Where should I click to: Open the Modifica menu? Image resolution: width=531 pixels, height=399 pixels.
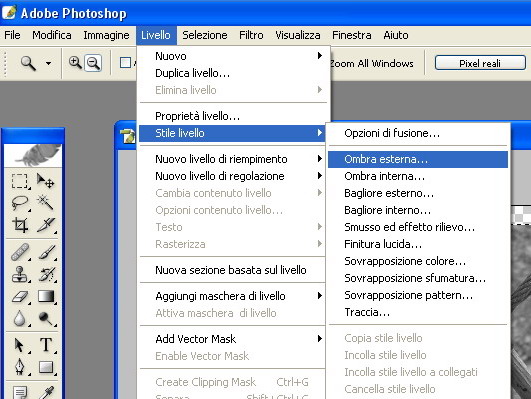coord(52,35)
